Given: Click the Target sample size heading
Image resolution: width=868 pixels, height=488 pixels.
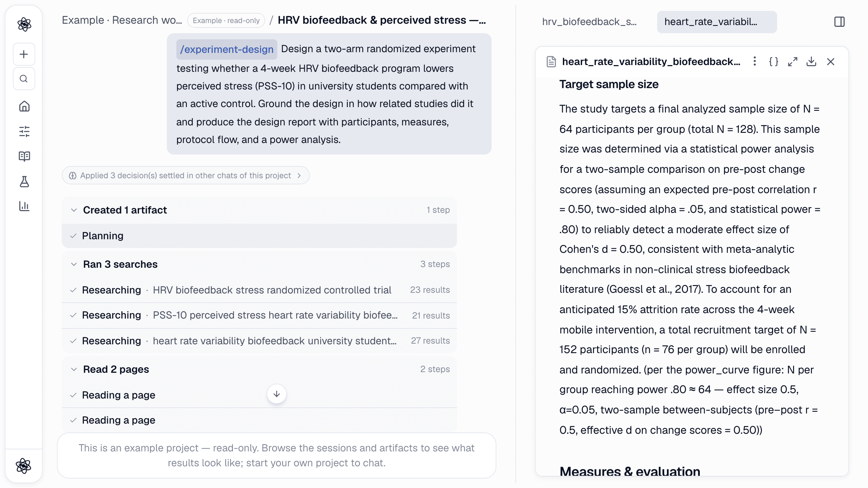Looking at the screenshot, I should tap(609, 84).
